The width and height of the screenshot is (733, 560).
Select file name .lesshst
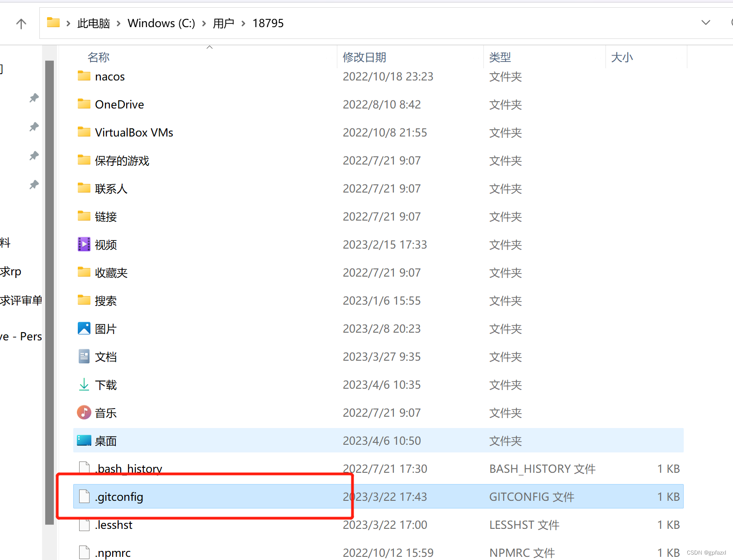pos(114,525)
